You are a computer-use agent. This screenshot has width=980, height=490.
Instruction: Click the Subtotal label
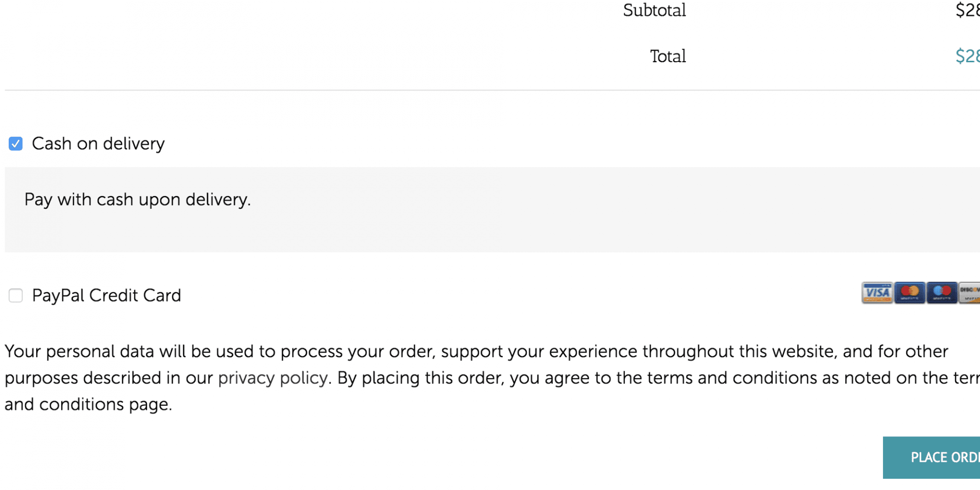click(x=654, y=10)
